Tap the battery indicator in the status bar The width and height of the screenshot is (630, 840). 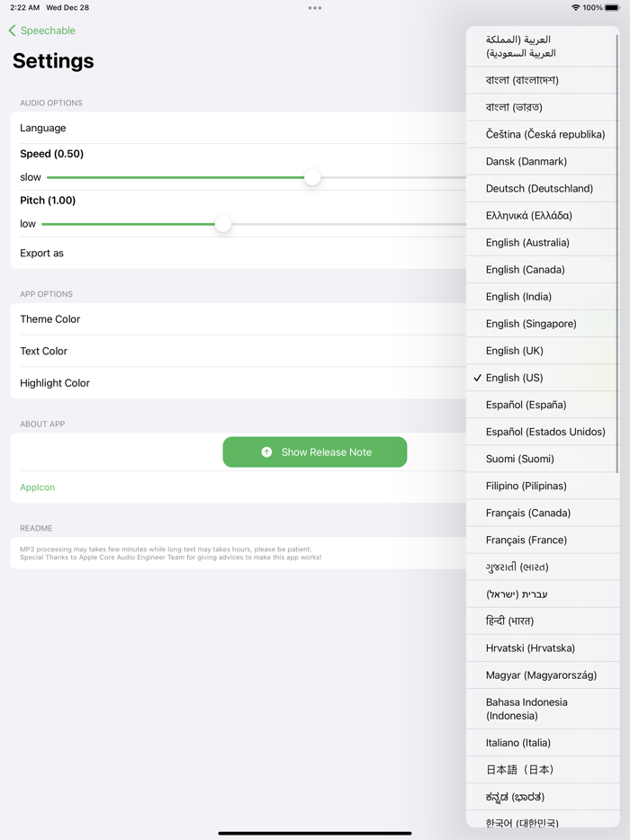(614, 6)
